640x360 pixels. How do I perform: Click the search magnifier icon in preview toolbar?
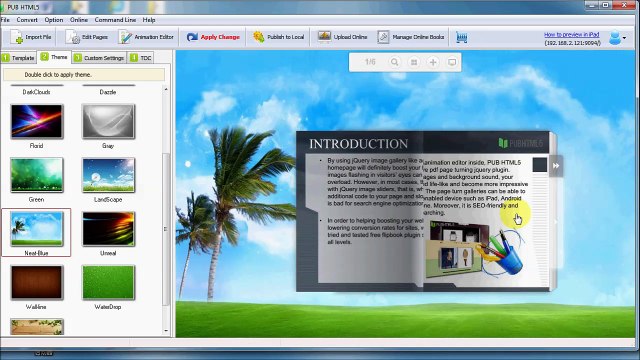pyautogui.click(x=394, y=62)
